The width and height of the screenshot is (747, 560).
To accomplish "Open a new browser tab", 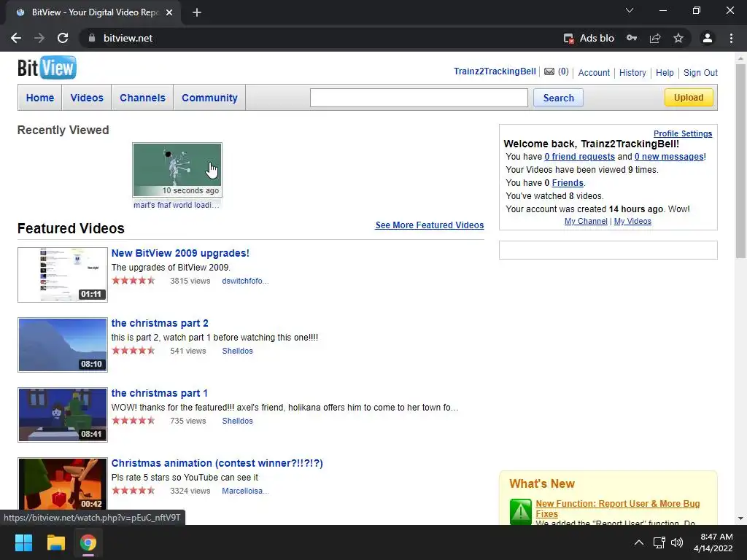I will point(197,12).
